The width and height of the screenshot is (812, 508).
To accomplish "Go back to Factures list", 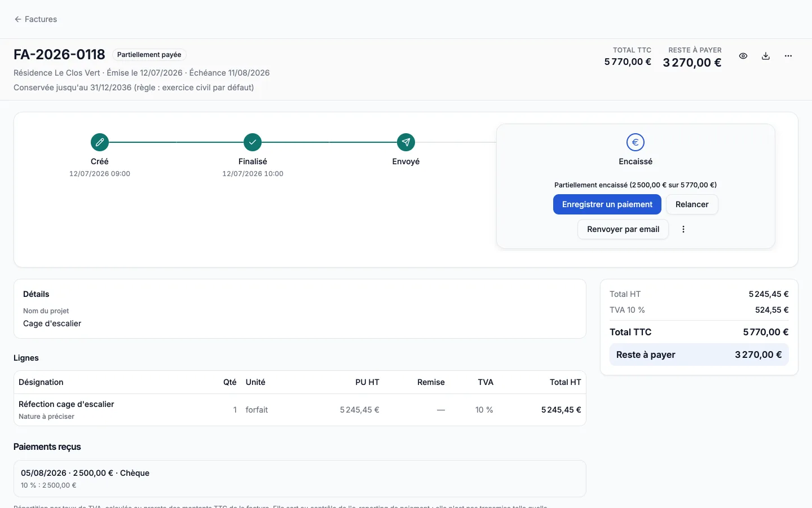I will 36,19.
